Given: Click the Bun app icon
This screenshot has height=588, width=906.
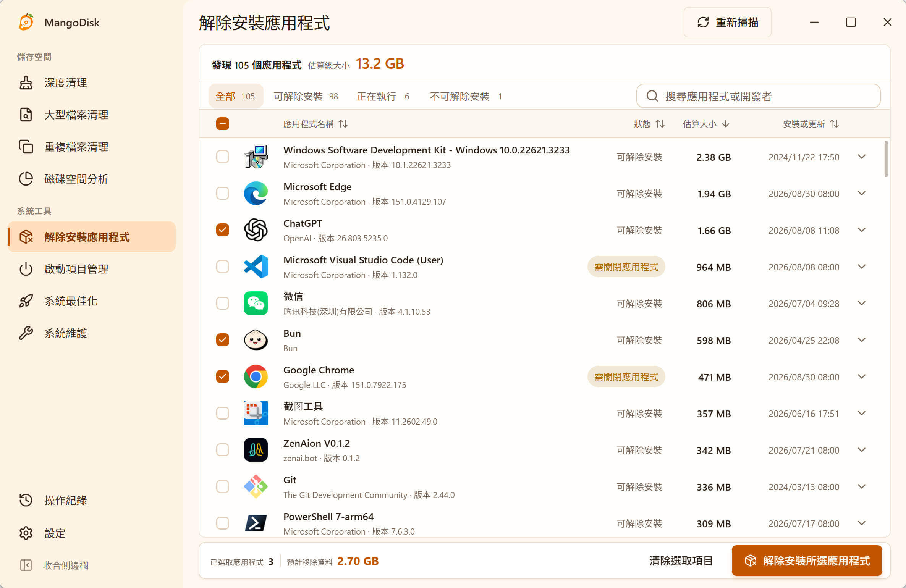Looking at the screenshot, I should (x=256, y=340).
